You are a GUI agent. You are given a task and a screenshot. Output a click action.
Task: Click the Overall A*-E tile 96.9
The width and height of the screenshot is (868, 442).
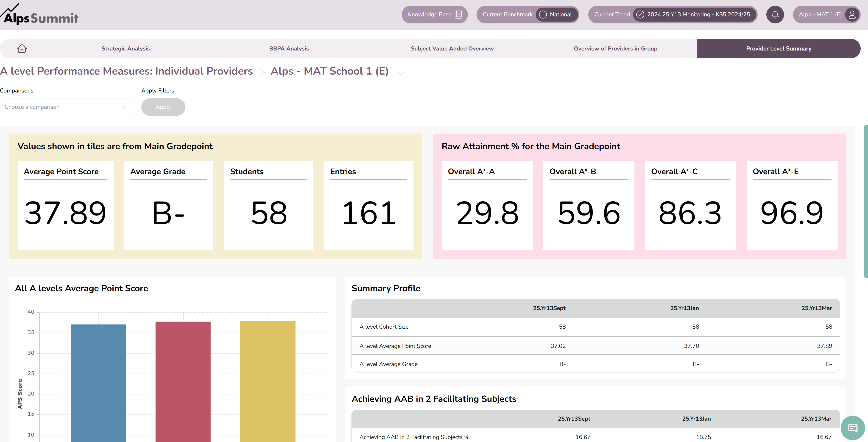(792, 206)
